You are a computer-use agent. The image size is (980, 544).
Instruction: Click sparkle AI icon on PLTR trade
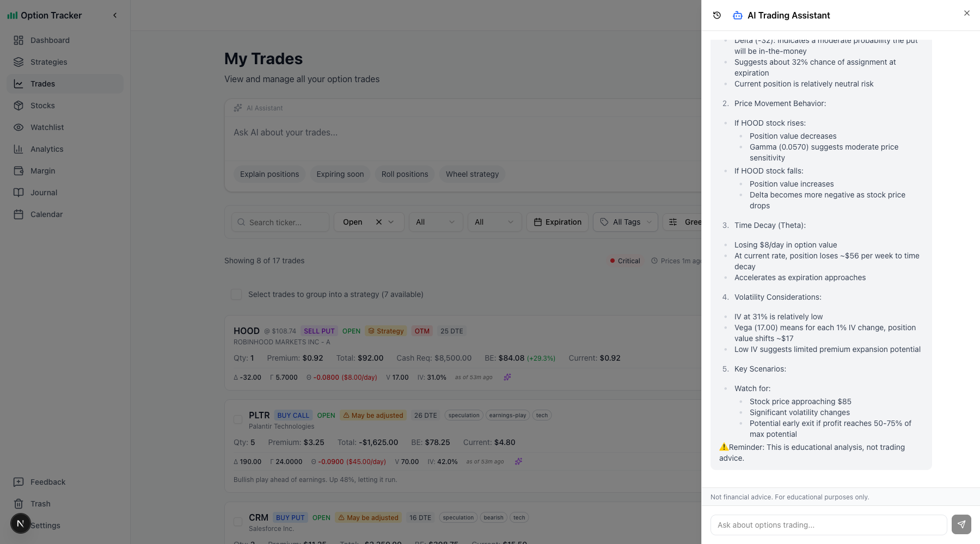click(x=518, y=461)
